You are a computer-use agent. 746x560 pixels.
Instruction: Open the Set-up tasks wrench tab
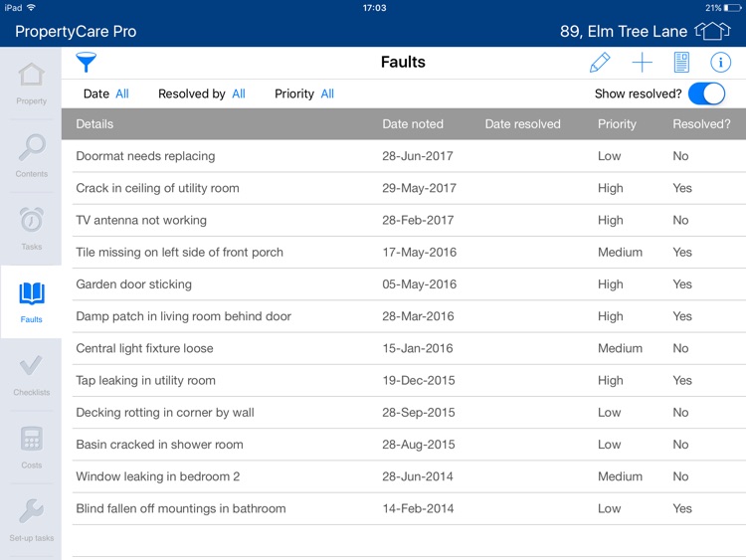click(x=31, y=520)
